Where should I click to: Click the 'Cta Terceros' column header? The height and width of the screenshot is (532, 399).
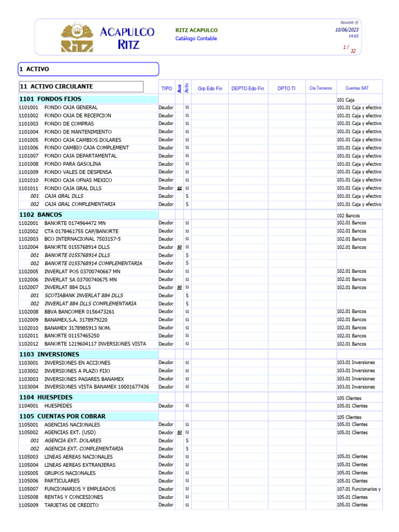321,88
